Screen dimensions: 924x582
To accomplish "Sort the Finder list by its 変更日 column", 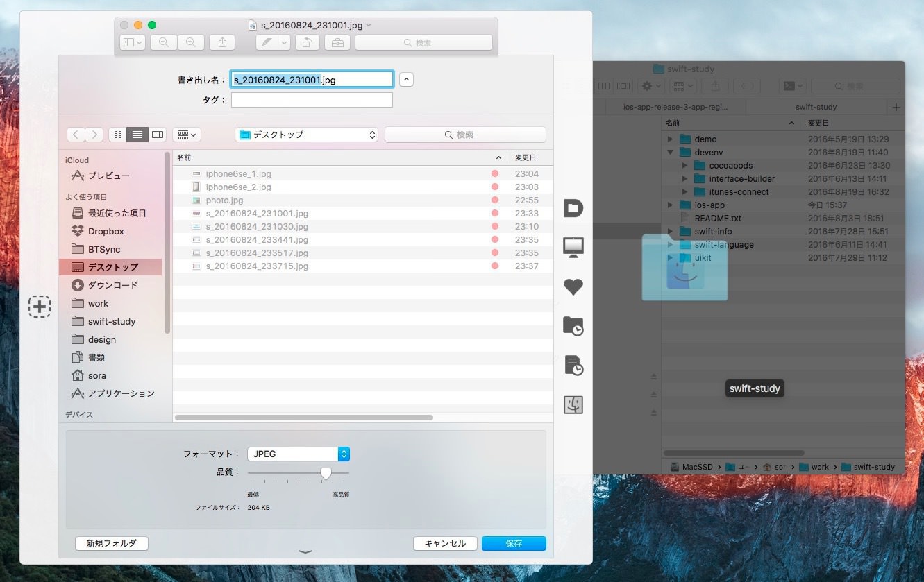I will [852, 123].
